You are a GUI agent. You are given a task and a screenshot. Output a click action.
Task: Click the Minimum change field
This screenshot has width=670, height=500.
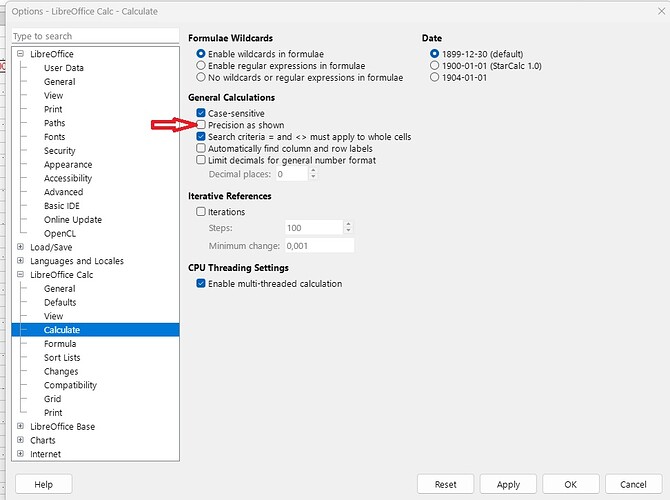320,246
